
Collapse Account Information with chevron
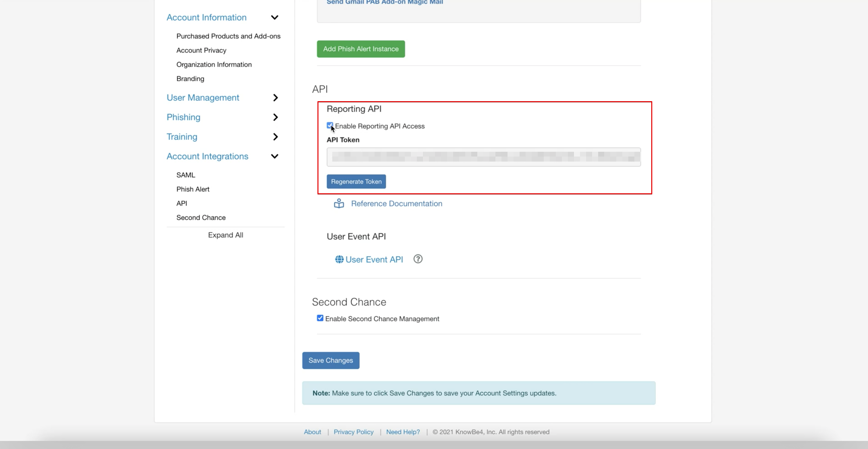click(x=275, y=18)
